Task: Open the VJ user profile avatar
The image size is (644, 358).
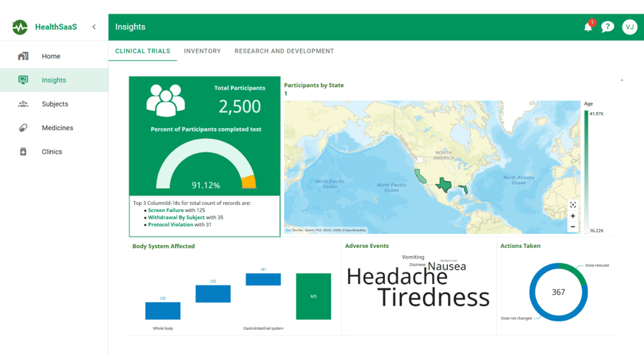Action: click(629, 27)
